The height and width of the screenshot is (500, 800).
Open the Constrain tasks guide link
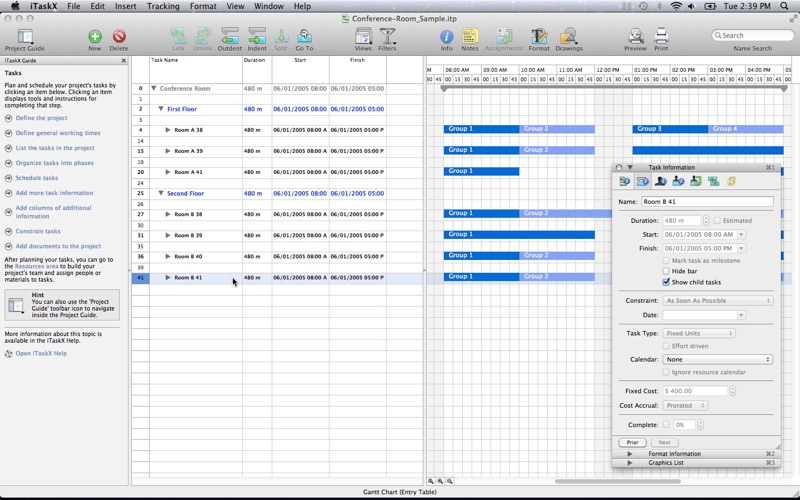point(38,231)
